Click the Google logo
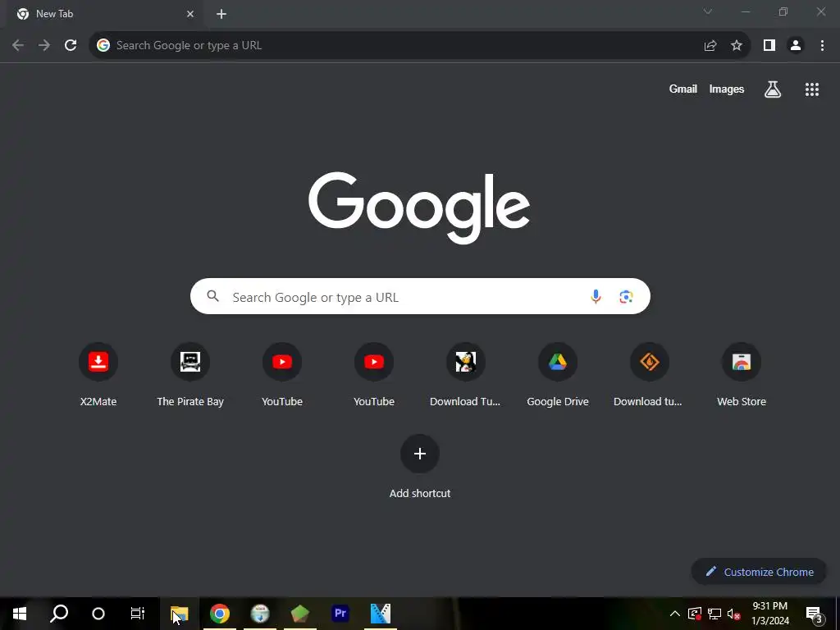This screenshot has height=630, width=840. [419, 208]
